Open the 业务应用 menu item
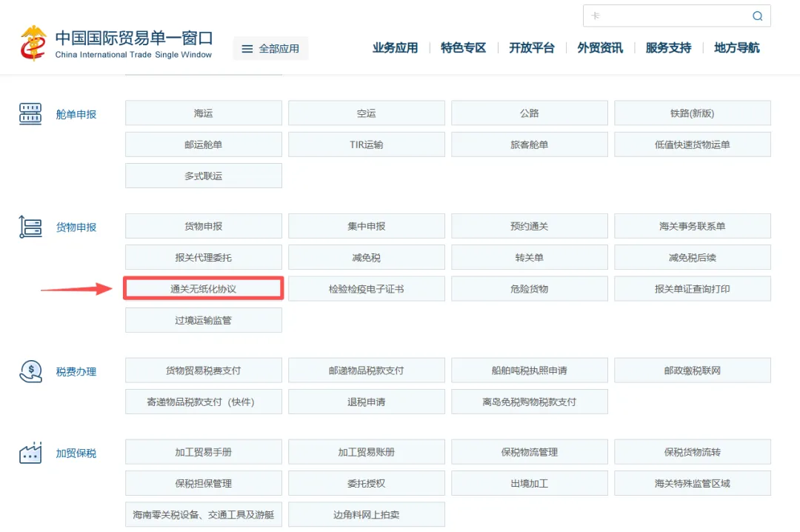 396,47
